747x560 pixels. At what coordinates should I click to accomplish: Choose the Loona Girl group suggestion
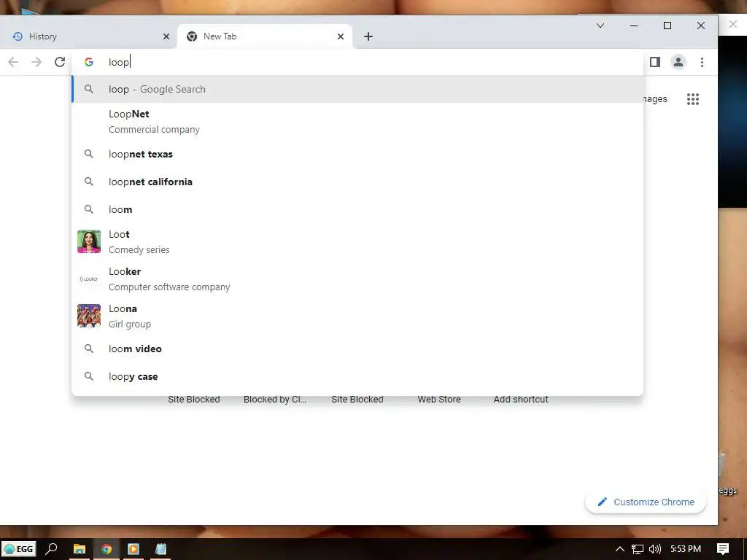357,316
